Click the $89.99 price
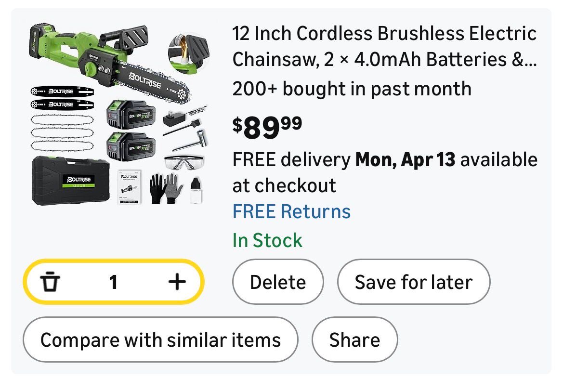Viewport: 563px width, 392px height. [x=267, y=127]
